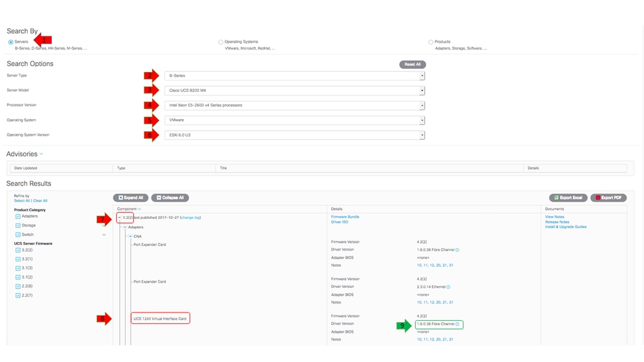Open the Firmware Bundle link
The width and height of the screenshot is (644, 362).
(345, 216)
